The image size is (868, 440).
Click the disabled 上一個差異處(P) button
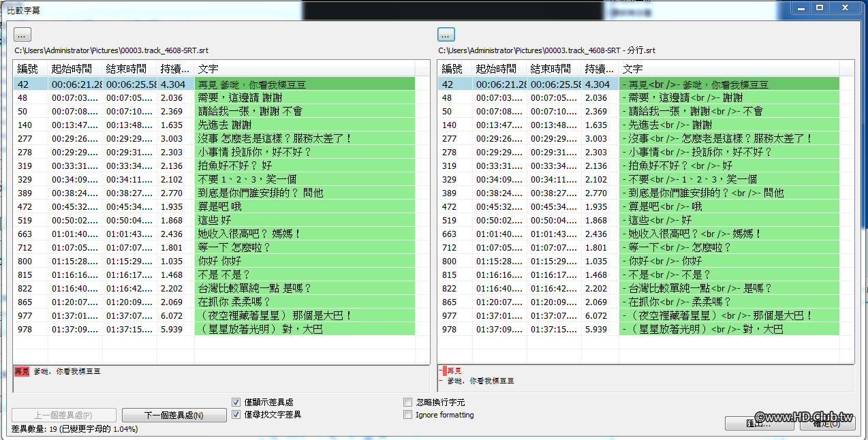click(x=63, y=414)
